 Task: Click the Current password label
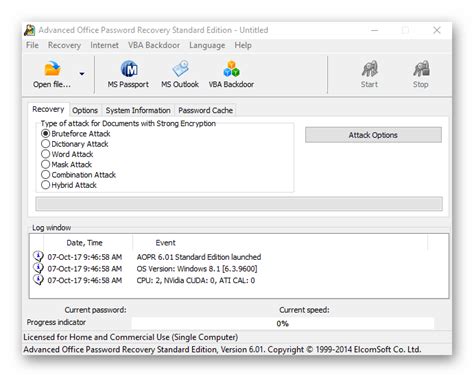(x=96, y=310)
